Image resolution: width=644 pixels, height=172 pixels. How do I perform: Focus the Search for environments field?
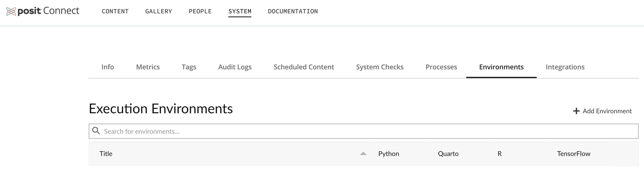pos(363,131)
